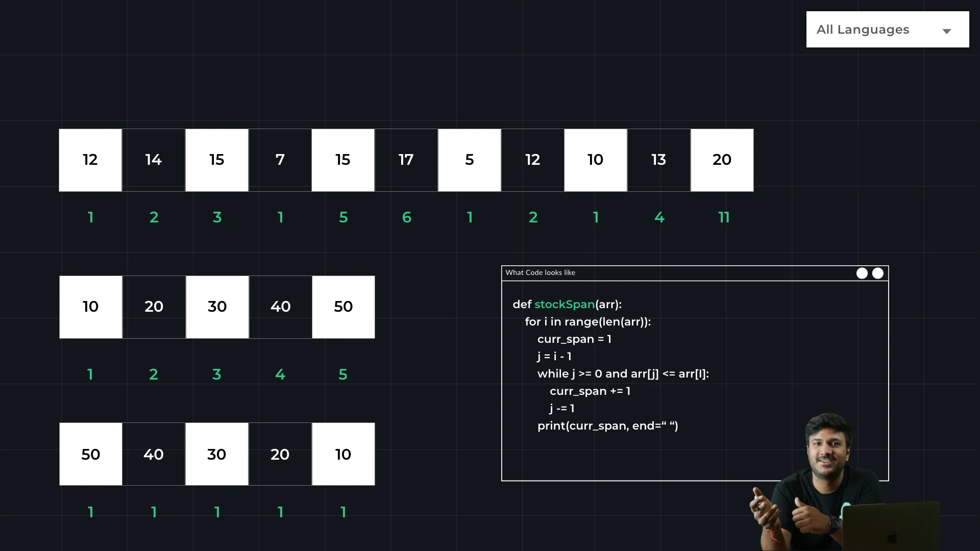Image resolution: width=980 pixels, height=551 pixels.
Task: Select the cell containing 17
Action: [x=406, y=160]
